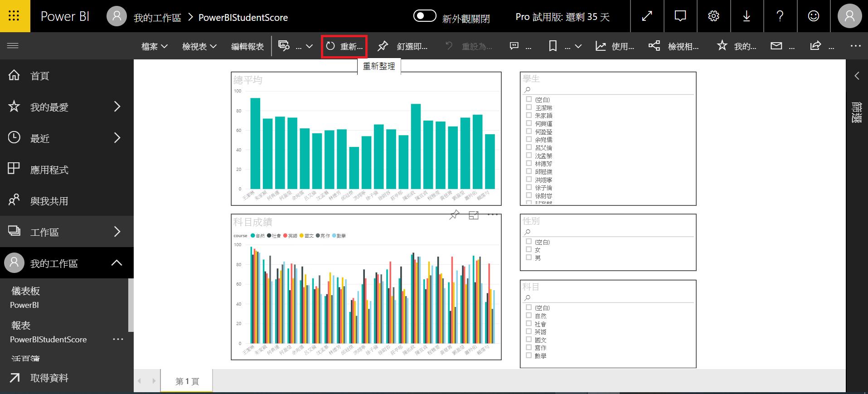Open the app launcher grid icon
Viewport: 868px width, 394px height.
[15, 16]
